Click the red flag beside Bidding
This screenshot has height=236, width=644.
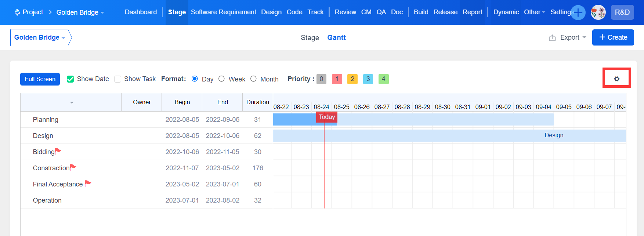[58, 151]
